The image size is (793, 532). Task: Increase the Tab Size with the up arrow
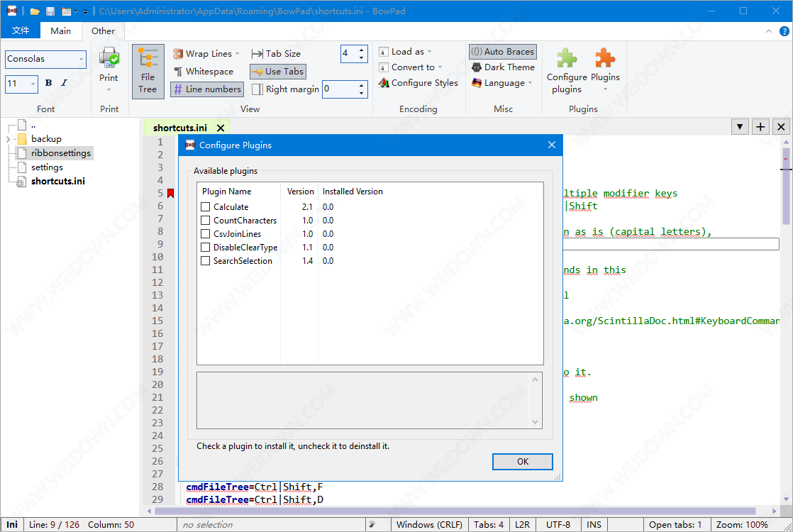click(361, 50)
